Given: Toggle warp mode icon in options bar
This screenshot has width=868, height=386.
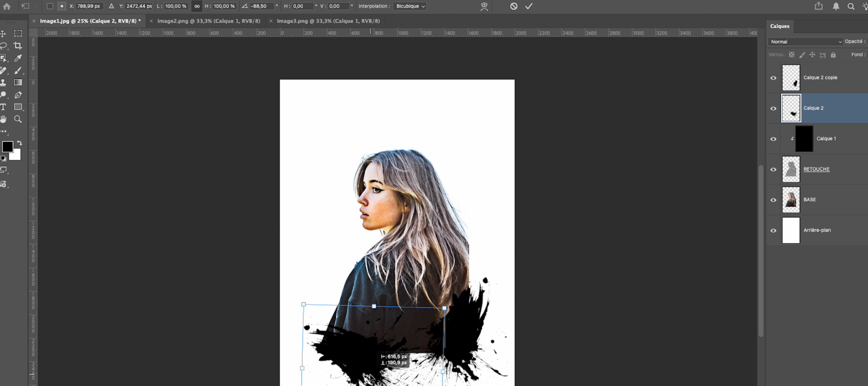Looking at the screenshot, I should coord(484,6).
